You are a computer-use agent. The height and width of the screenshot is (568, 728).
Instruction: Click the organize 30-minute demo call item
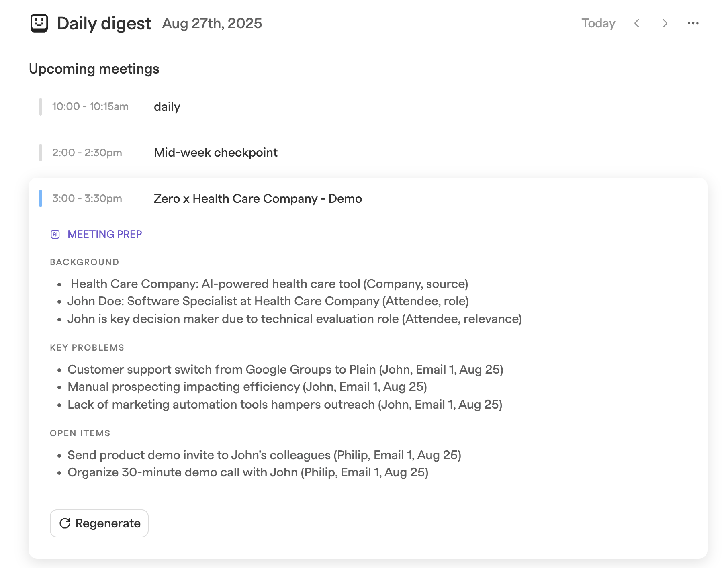248,472
